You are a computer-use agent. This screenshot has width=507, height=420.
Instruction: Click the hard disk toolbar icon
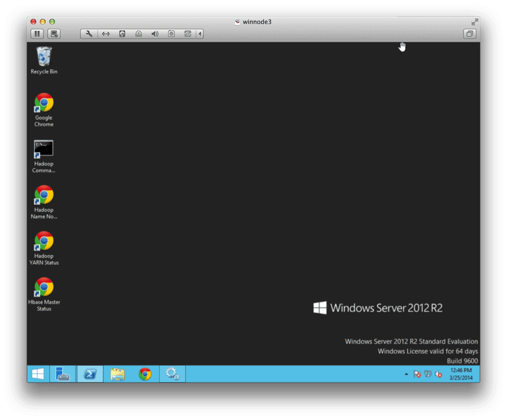pos(122,34)
